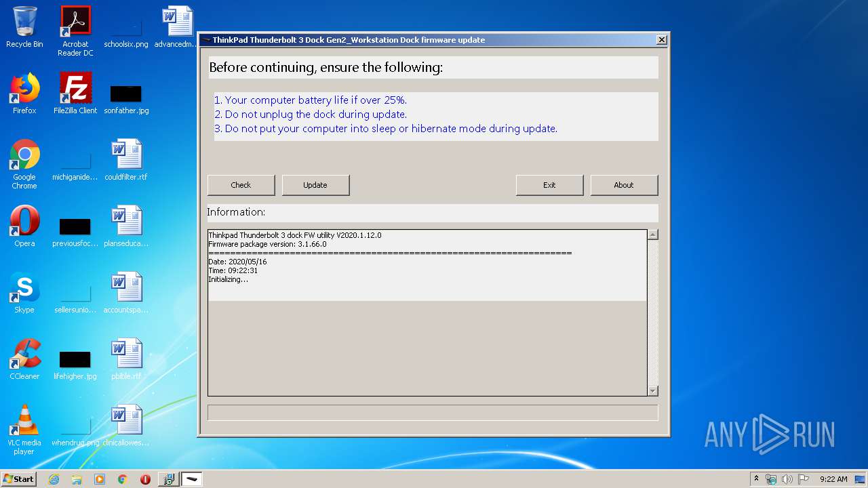
Task: Click the window title bar text
Action: pyautogui.click(x=349, y=40)
